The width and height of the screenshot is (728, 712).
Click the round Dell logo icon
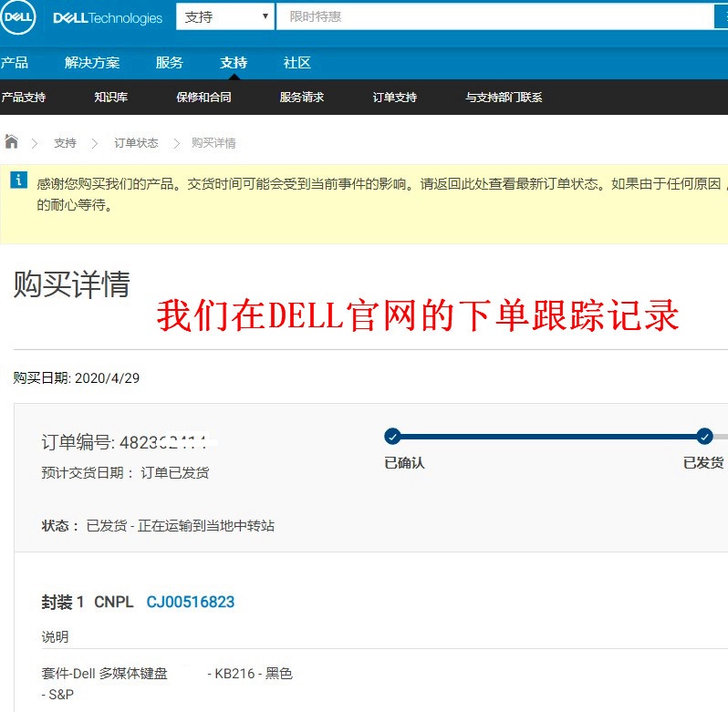(x=17, y=17)
